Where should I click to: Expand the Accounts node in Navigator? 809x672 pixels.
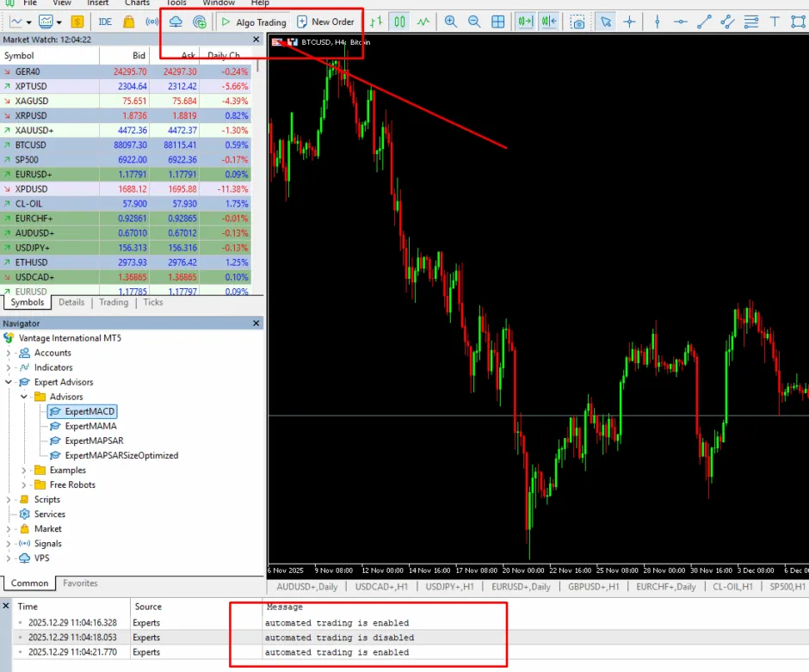[9, 353]
